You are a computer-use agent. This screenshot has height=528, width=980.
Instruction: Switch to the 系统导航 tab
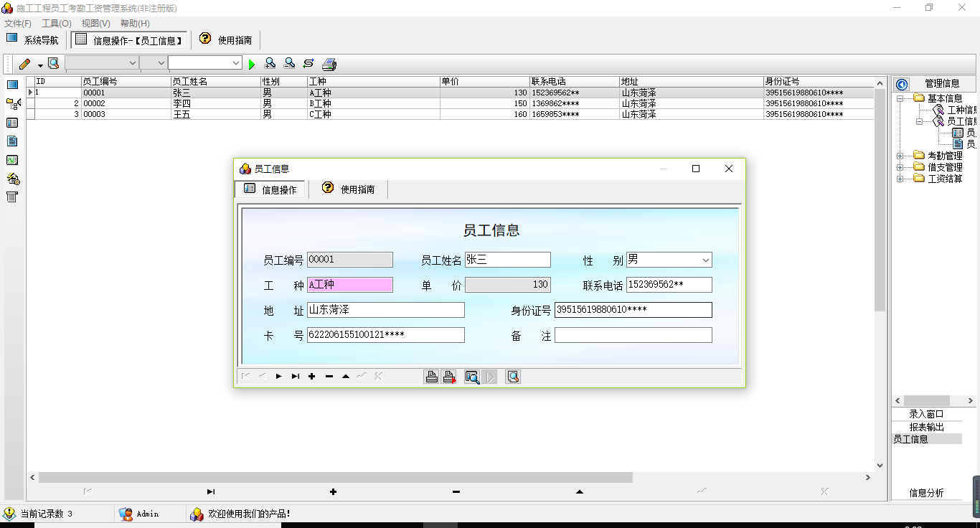pos(33,39)
